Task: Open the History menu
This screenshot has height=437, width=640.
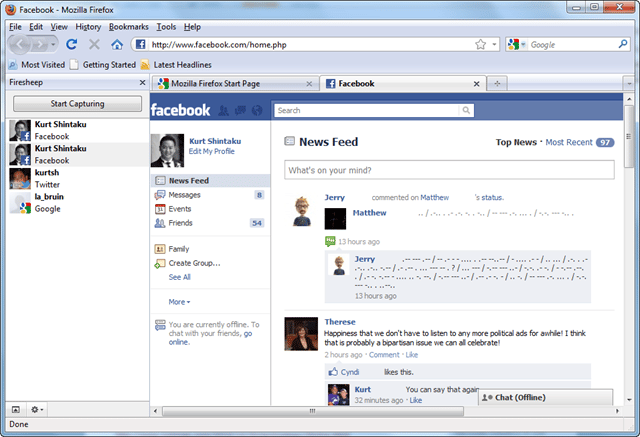Action: [88, 27]
